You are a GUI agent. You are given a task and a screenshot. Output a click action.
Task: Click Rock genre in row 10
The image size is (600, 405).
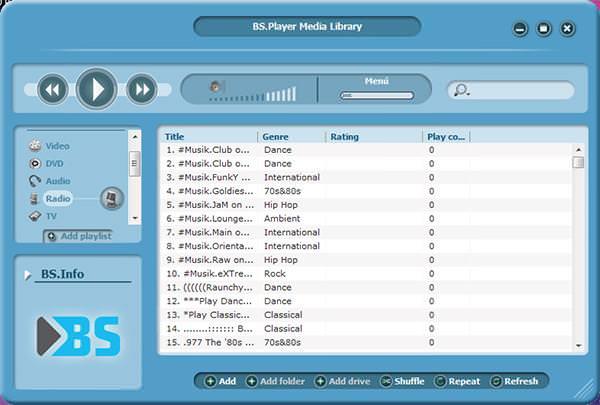point(275,274)
